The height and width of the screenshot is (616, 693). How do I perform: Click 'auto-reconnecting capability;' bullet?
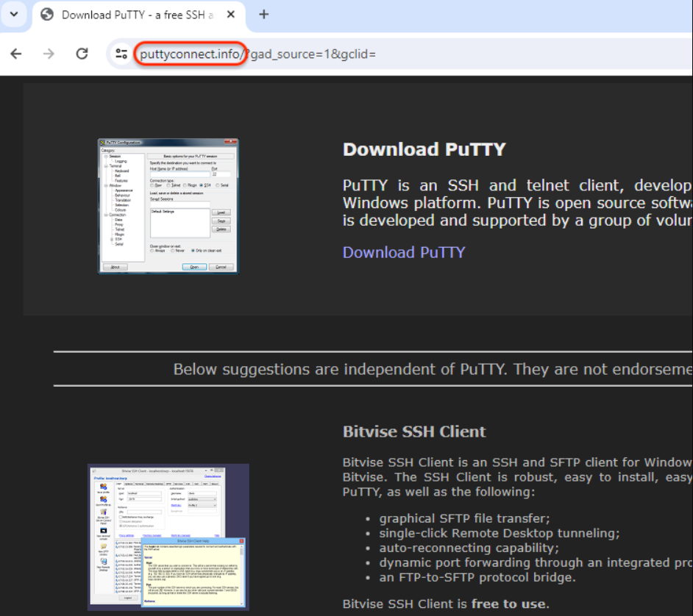[469, 548]
